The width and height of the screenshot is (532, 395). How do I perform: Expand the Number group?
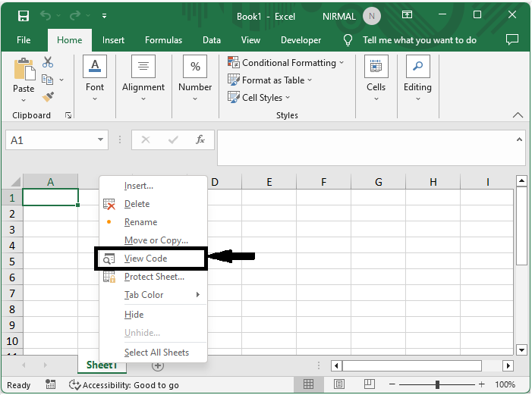195,99
